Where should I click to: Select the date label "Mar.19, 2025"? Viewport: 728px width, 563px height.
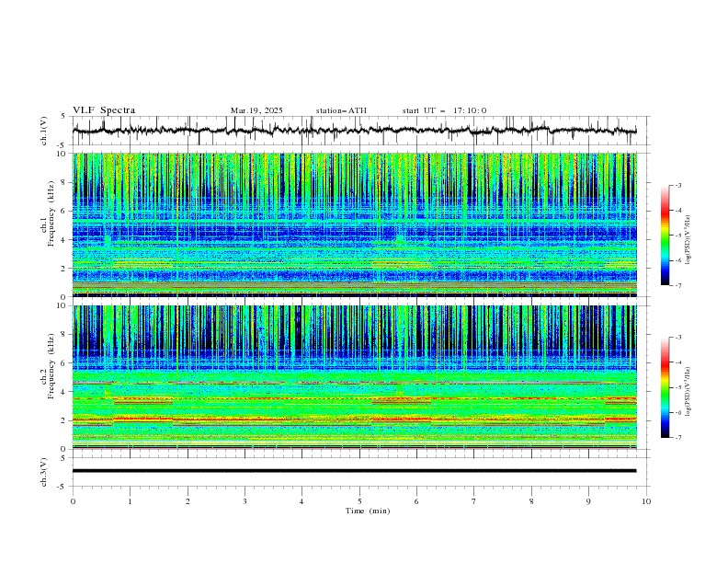256,110
